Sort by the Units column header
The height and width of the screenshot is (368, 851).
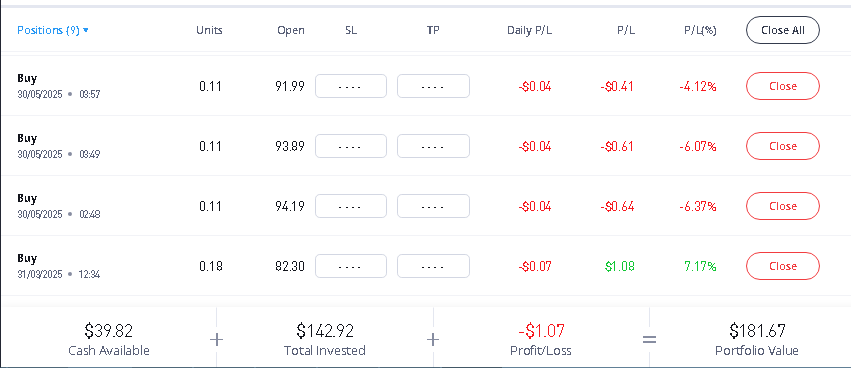tap(209, 30)
